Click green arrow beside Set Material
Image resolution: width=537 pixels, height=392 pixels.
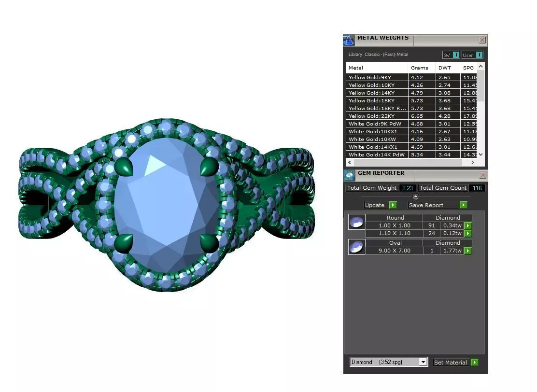click(475, 363)
